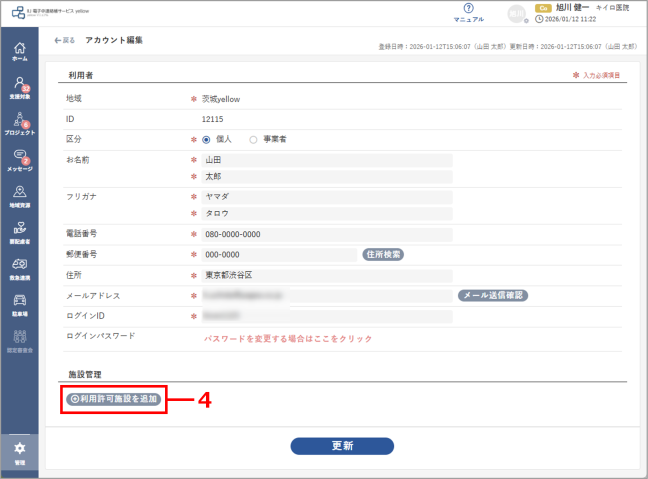Go back using the 戻る link
Image resolution: width=648 pixels, height=479 pixels.
[64, 40]
